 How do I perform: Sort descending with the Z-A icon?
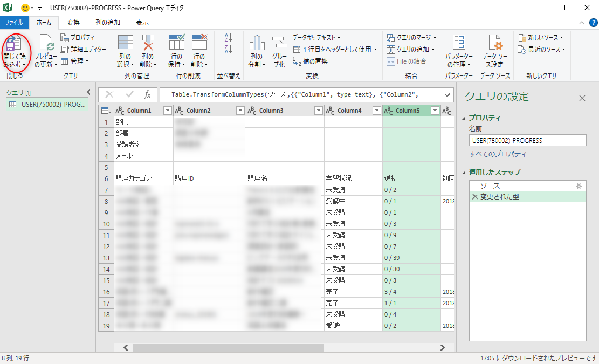(x=229, y=49)
